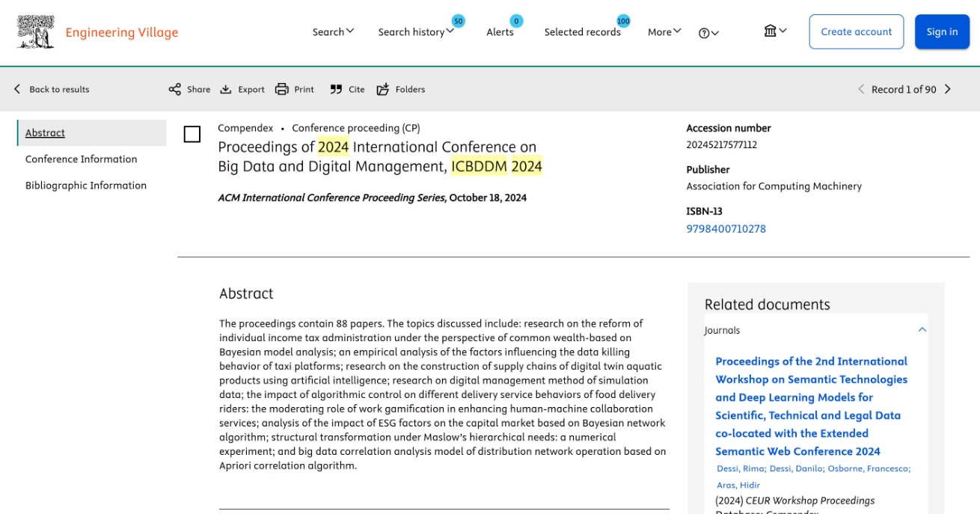This screenshot has height=514, width=980.
Task: Open the Search history dropdown
Action: click(416, 31)
